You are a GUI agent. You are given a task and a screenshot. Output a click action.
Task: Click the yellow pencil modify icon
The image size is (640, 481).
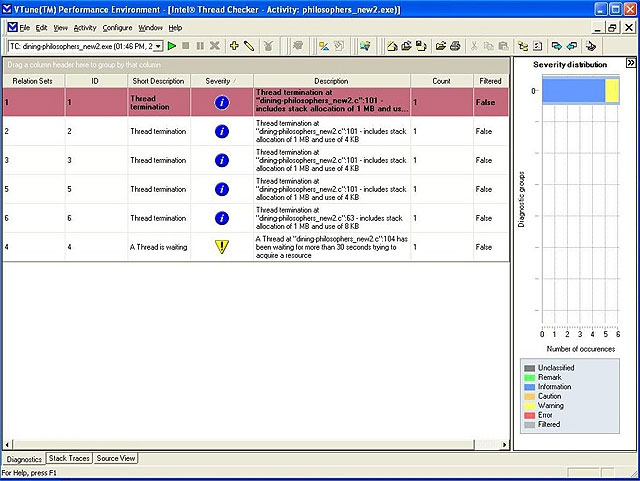pyautogui.click(x=249, y=46)
